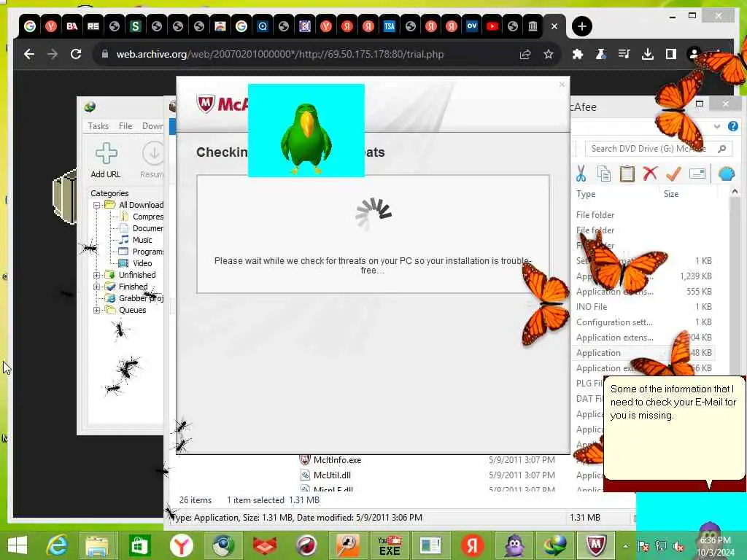The image size is (747, 560).
Task: Open the browser downloads icon
Action: (648, 54)
